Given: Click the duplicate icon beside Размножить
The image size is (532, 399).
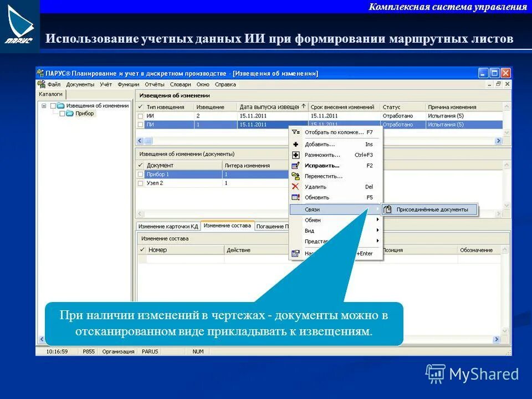Looking at the screenshot, I should (295, 155).
